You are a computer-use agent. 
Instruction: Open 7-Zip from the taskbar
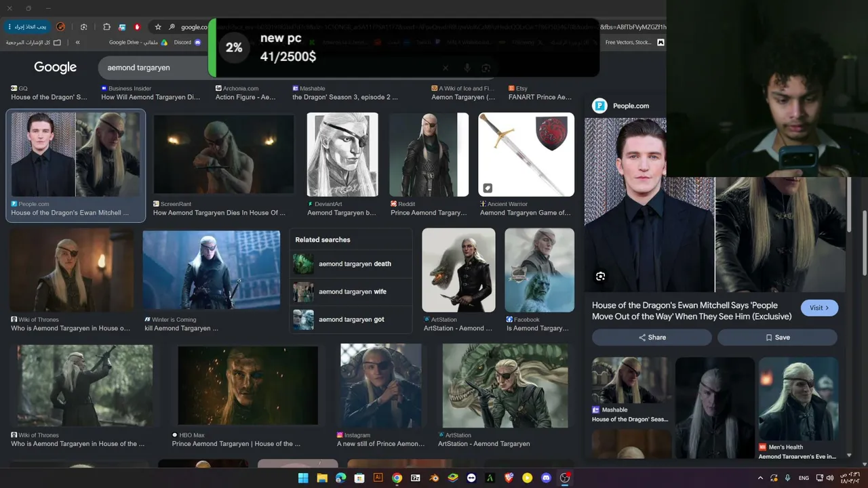pyautogui.click(x=416, y=478)
